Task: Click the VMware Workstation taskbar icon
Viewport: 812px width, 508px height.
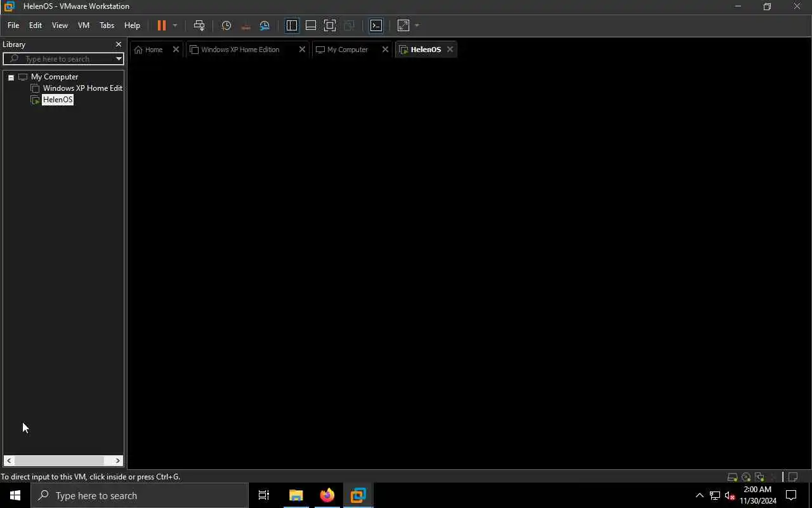Action: tap(358, 495)
